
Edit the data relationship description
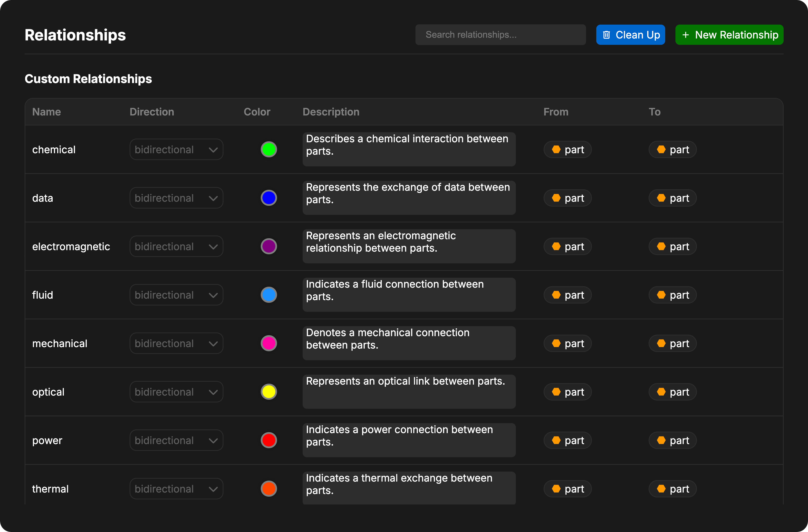tap(409, 198)
